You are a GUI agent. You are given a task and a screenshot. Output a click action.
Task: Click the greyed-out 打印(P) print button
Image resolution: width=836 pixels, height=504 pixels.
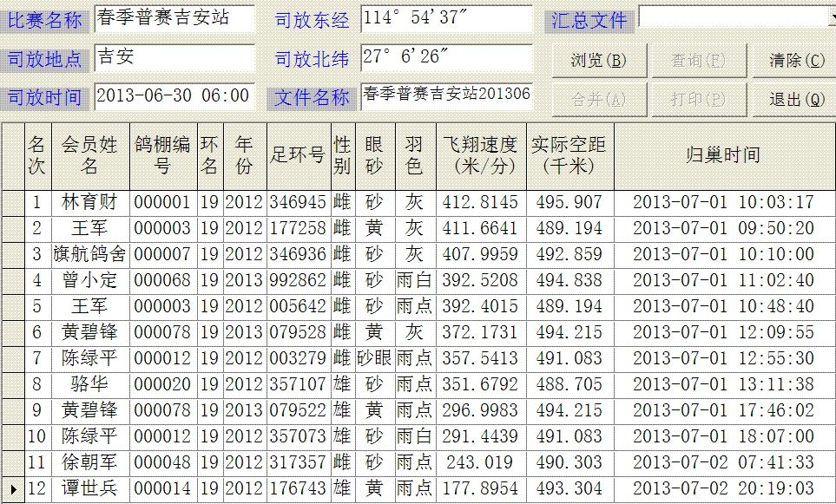697,100
